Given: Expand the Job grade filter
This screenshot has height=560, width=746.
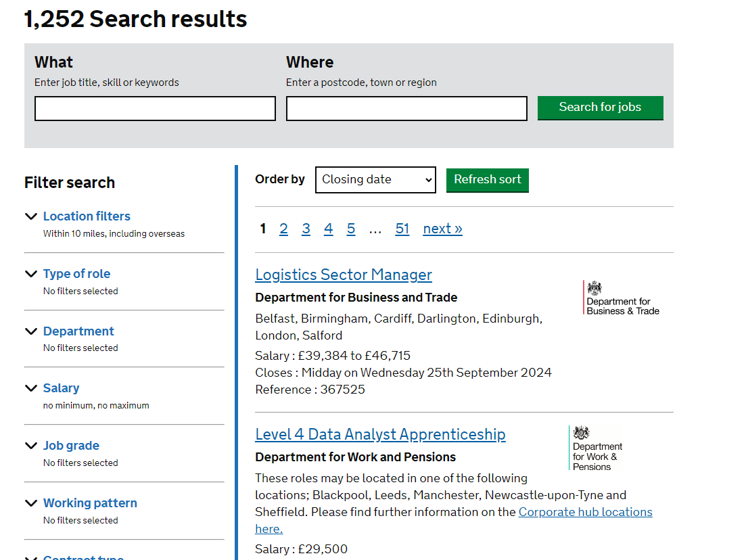Looking at the screenshot, I should click(71, 446).
